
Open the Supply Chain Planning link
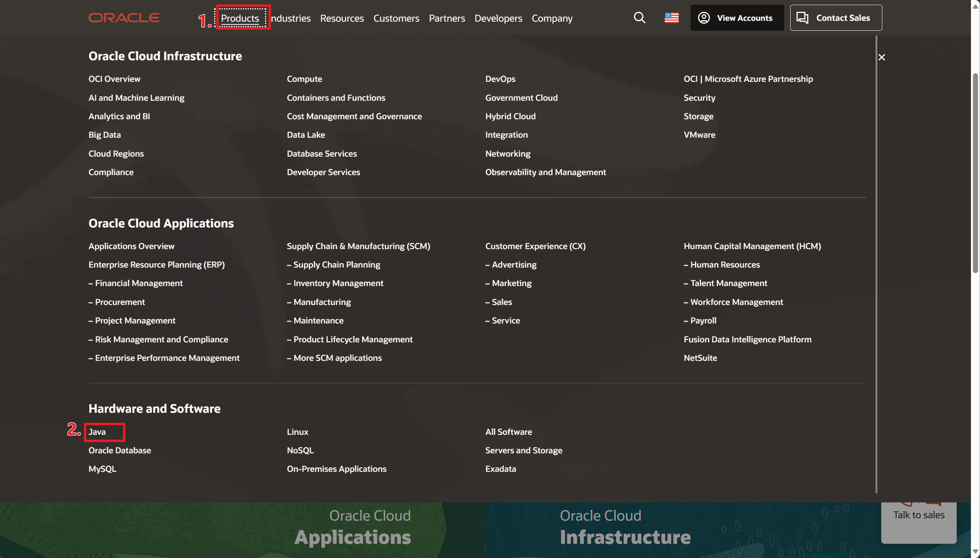(337, 264)
